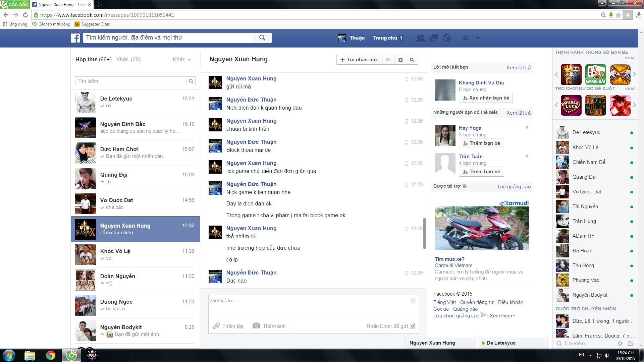Viewport: 644px width, 362px height.
Task: Open chat sidebar settings gear
Action: pyautogui.click(x=620, y=344)
